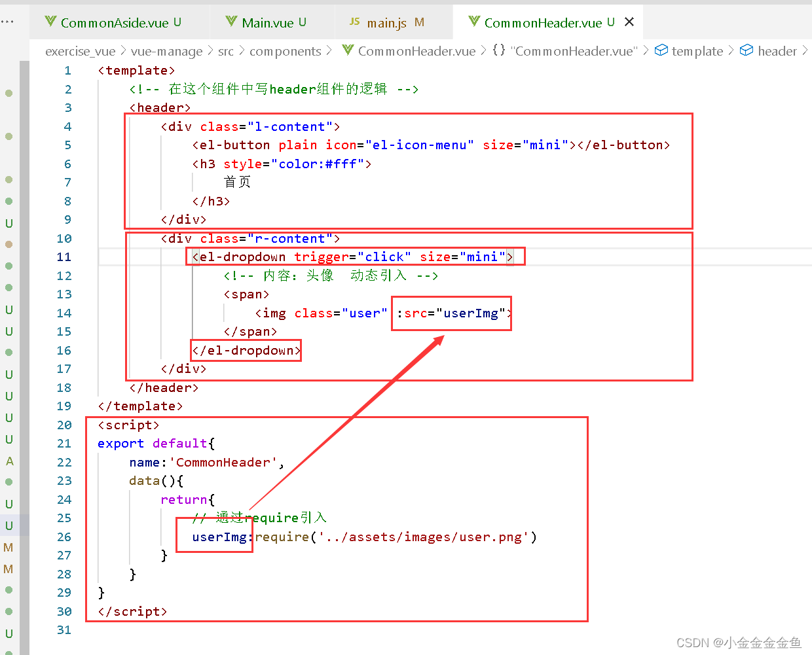Click the Vue icon on CommonHeader.vue tab
Image resolution: width=812 pixels, height=655 pixels.
(474, 22)
